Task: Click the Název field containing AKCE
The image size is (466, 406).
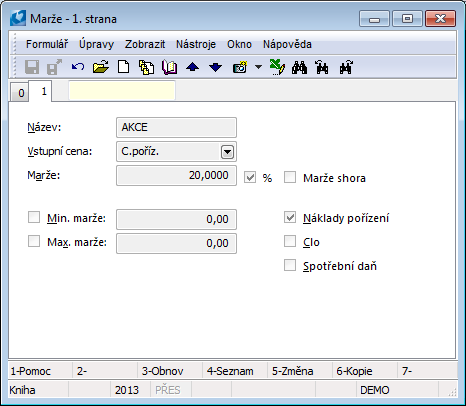Action: (x=176, y=127)
